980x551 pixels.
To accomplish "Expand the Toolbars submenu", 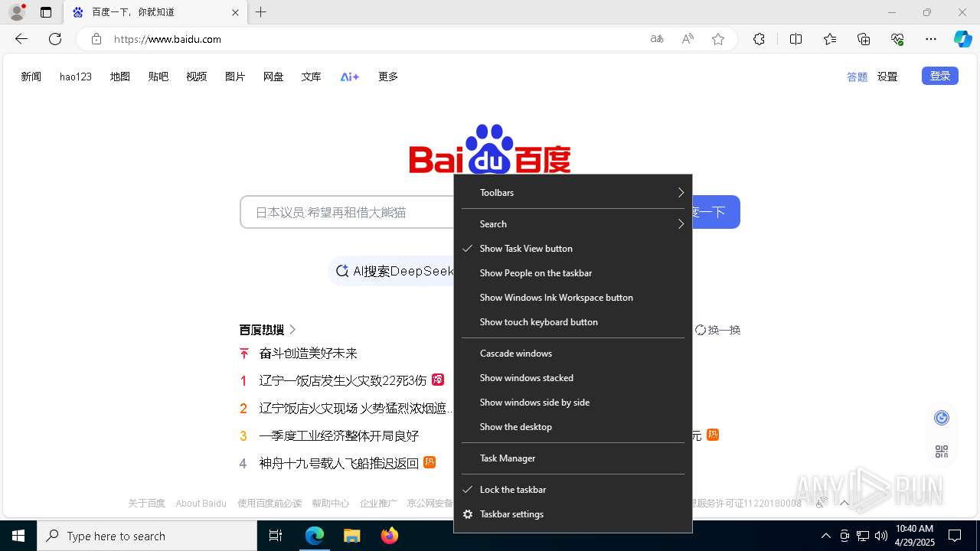I will point(573,193).
